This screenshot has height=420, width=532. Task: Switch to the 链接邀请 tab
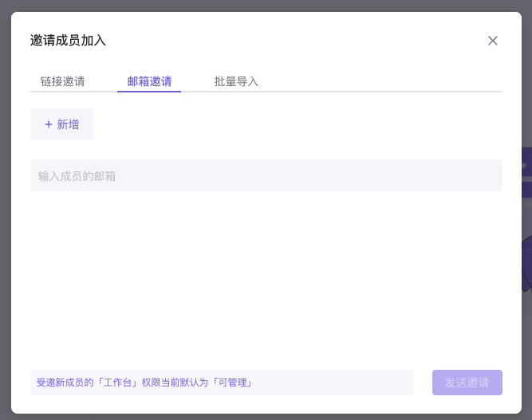tap(63, 81)
